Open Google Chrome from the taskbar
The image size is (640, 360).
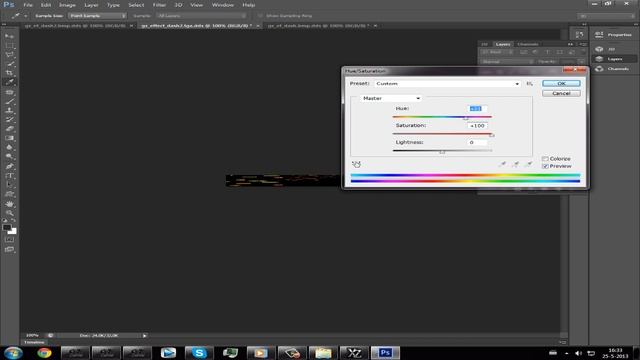pos(44,353)
